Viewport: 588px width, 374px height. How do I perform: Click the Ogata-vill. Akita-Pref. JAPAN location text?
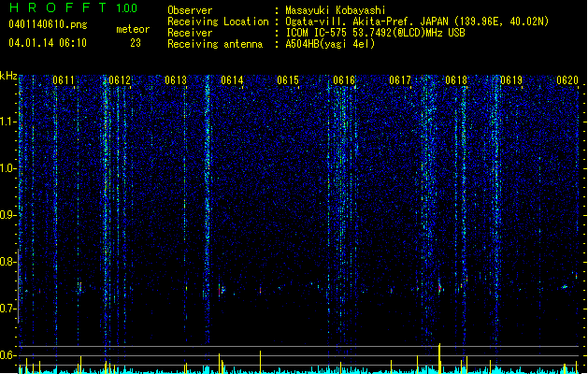(417, 22)
